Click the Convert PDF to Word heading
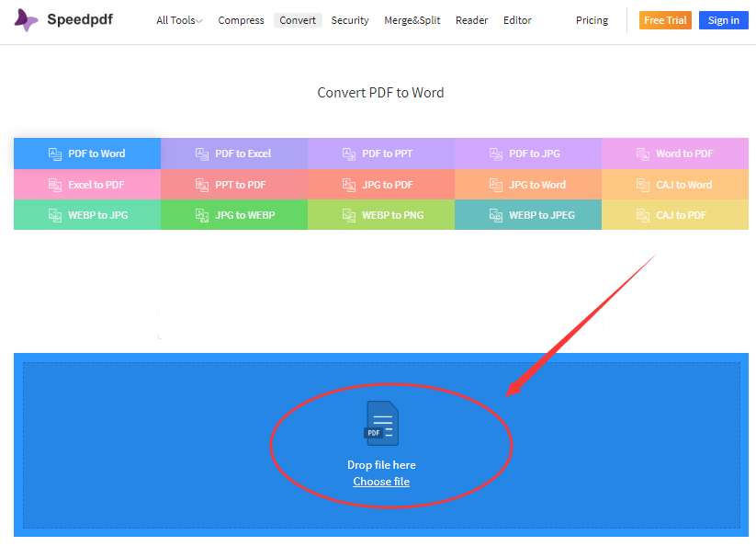The width and height of the screenshot is (756, 546). 380,93
